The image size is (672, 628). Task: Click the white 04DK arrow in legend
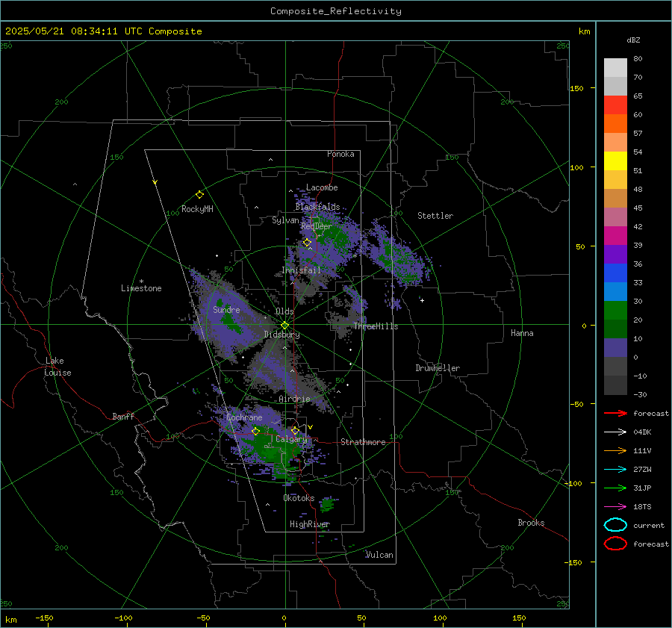[x=615, y=432]
